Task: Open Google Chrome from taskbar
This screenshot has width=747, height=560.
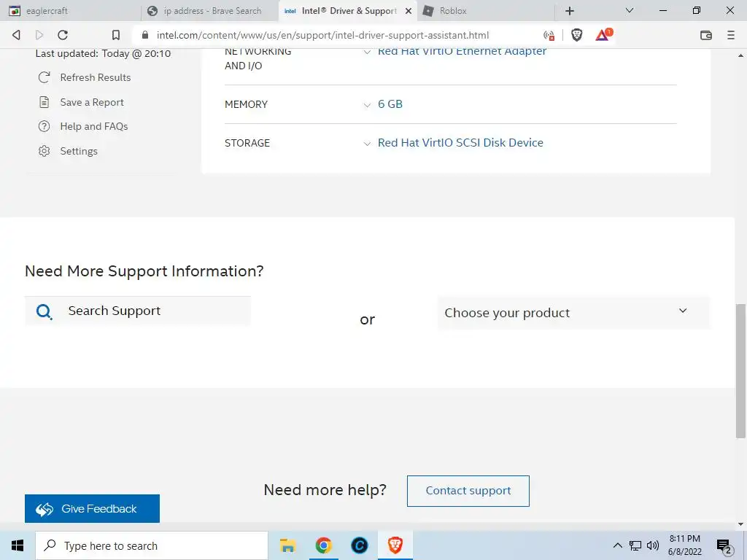Action: (323, 545)
